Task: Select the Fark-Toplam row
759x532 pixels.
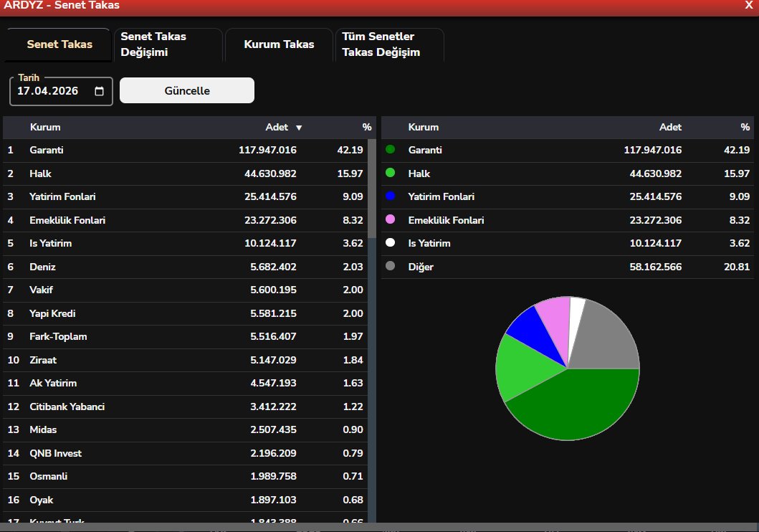Action: coord(185,336)
